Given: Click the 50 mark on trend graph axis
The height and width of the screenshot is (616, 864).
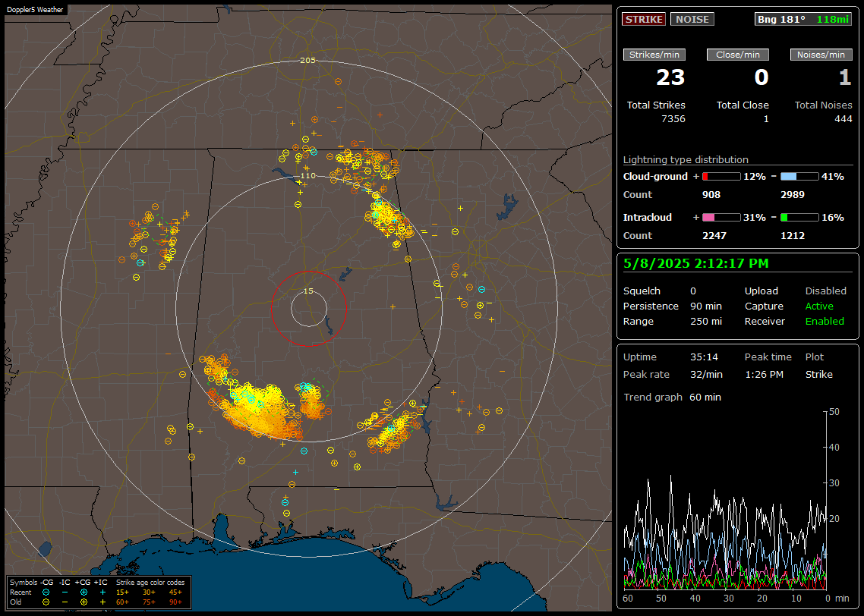Looking at the screenshot, I should click(834, 412).
